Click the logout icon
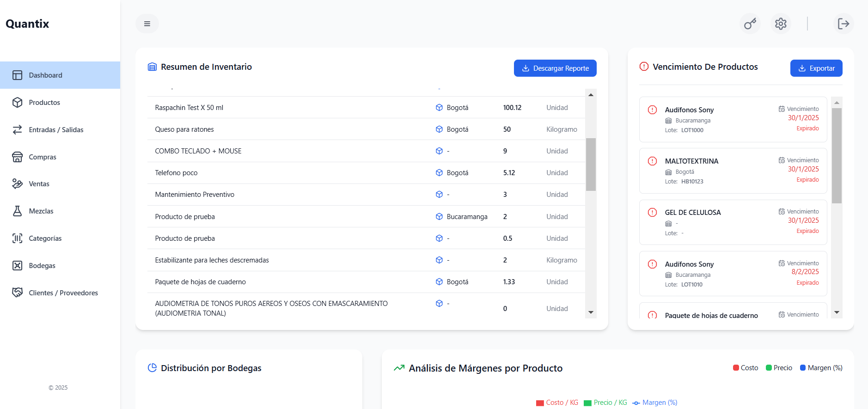Screen dimensions: 868x409 pyautogui.click(x=844, y=24)
